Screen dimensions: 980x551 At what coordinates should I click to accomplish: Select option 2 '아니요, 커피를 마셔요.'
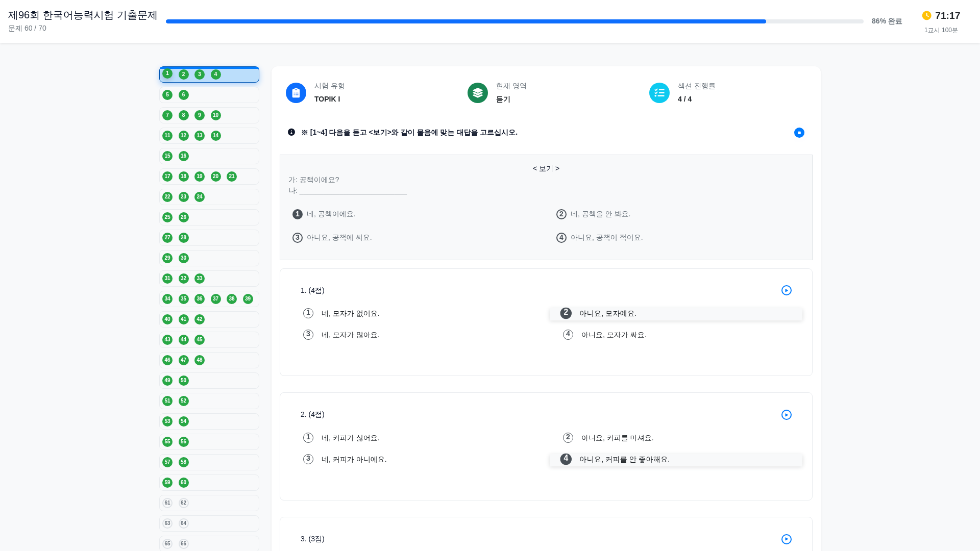point(617,438)
